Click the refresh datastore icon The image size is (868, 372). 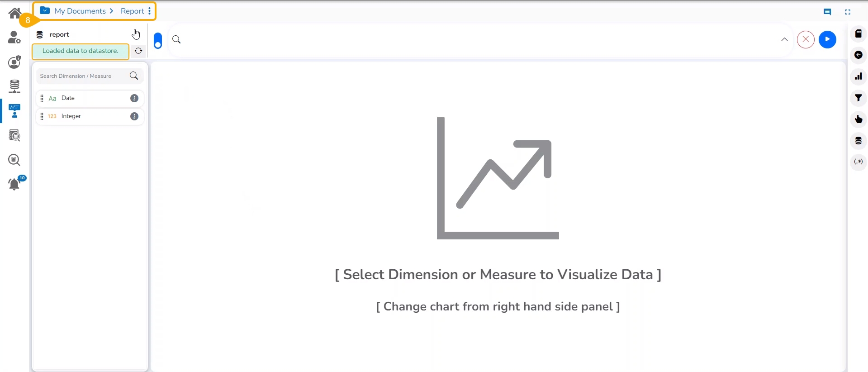(138, 51)
